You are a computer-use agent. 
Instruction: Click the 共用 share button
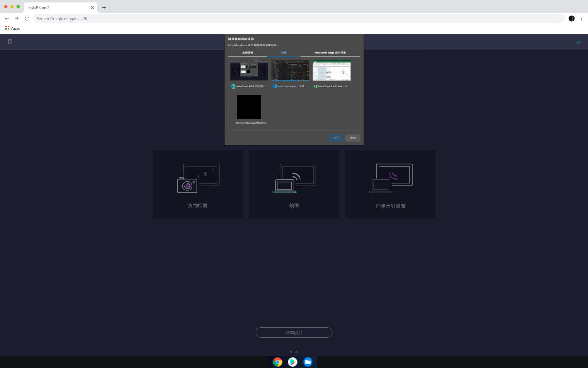336,138
